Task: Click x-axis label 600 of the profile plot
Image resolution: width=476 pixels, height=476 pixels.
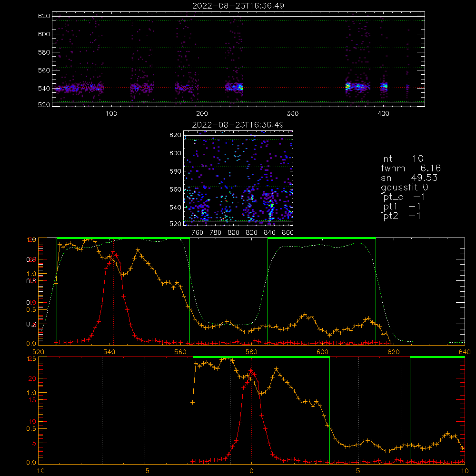Action: (x=322, y=352)
